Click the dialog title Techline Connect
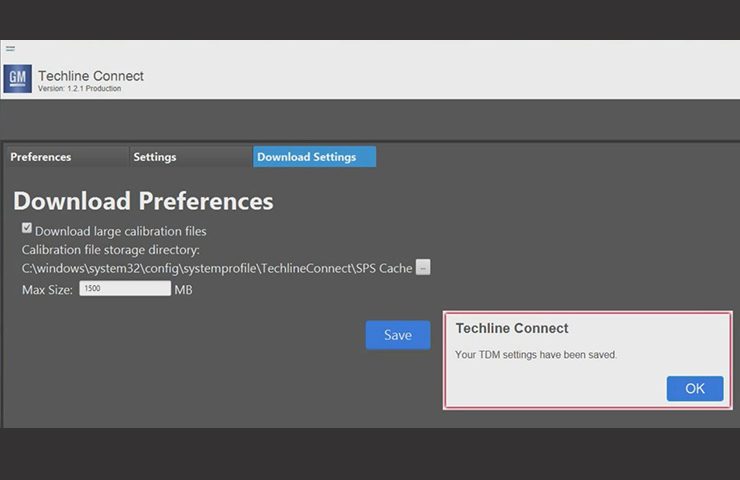Image resolution: width=740 pixels, height=480 pixels. 512,328
